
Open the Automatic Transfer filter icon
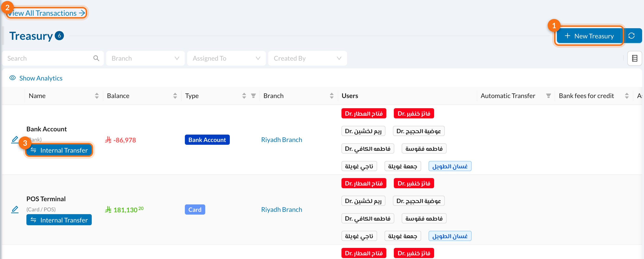pyautogui.click(x=548, y=96)
